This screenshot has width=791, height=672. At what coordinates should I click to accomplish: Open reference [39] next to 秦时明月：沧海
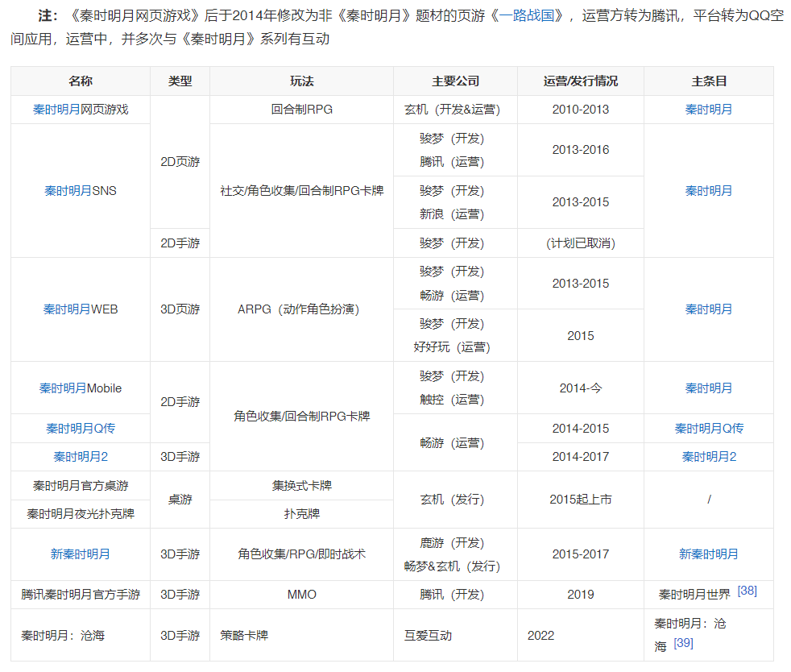684,643
